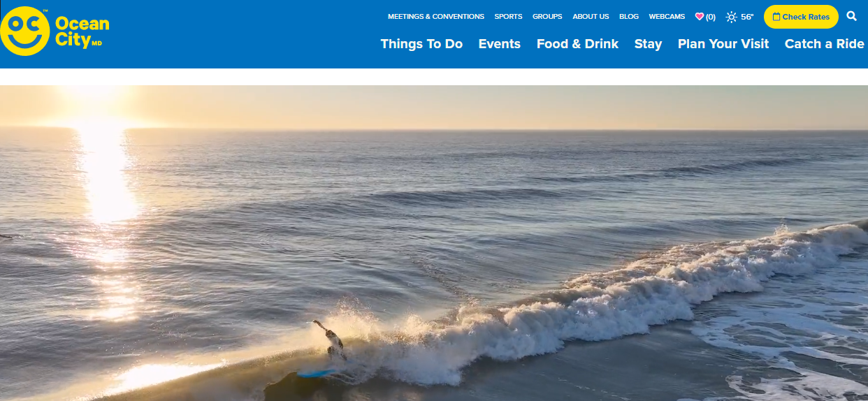Open the About Us link

[x=591, y=17]
